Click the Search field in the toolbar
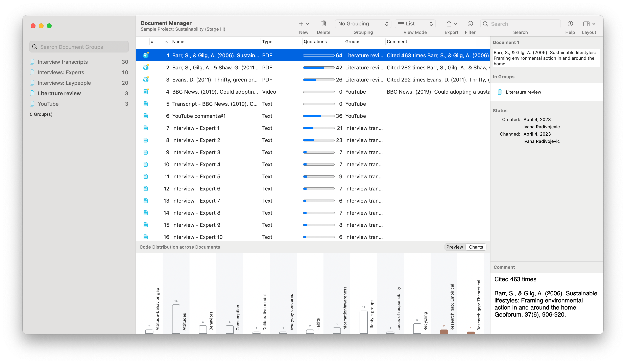Viewport: 626px width, 364px height. [x=520, y=24]
